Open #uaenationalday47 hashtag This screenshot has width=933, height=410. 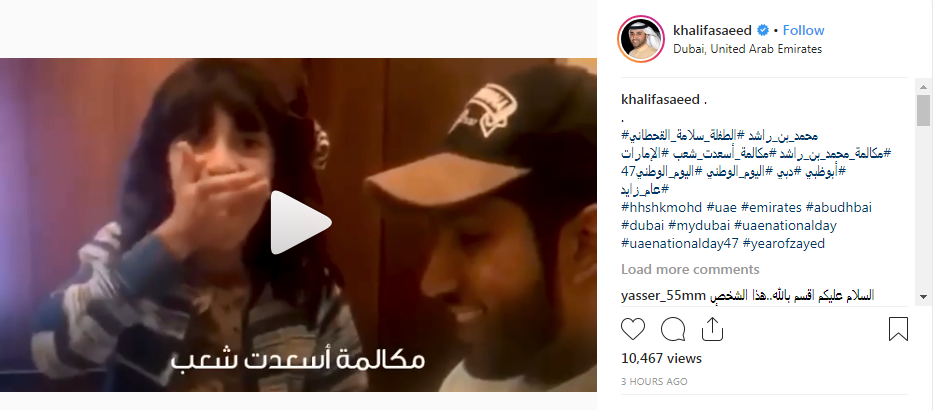[x=680, y=243]
